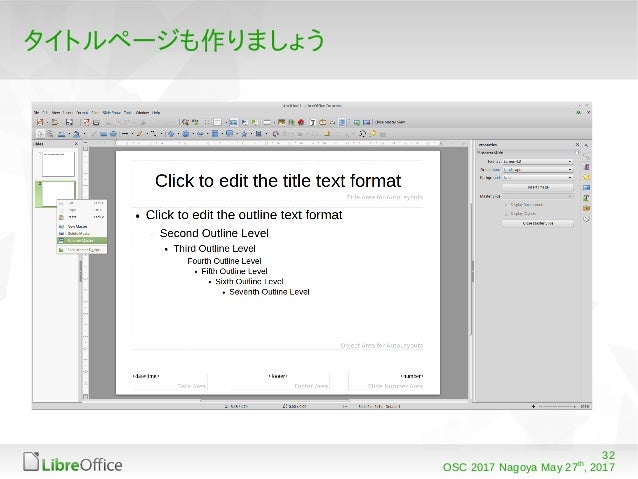638x479 pixels.
Task: Open the Stars shapes arrow dropdown
Action: pyautogui.click(x=249, y=133)
